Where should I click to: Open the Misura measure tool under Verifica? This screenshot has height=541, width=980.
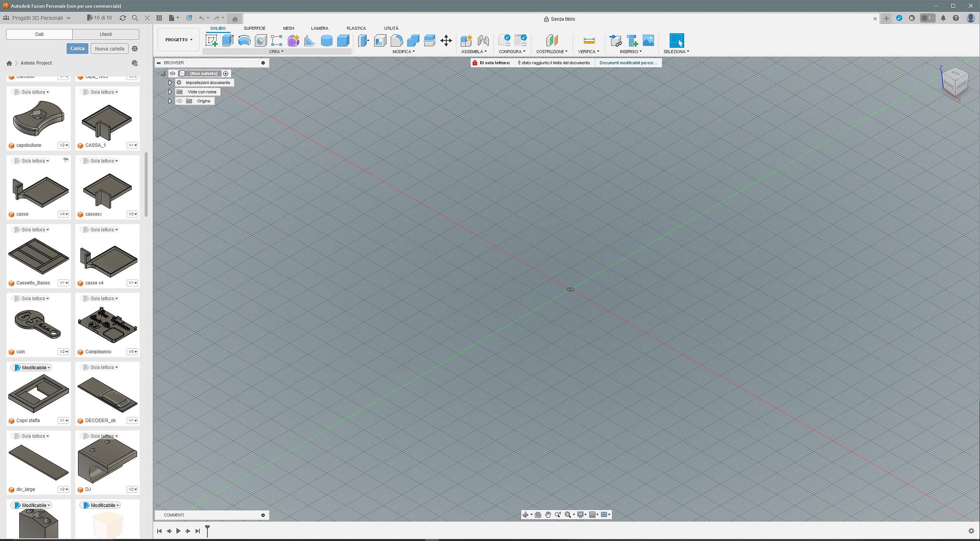pos(588,40)
